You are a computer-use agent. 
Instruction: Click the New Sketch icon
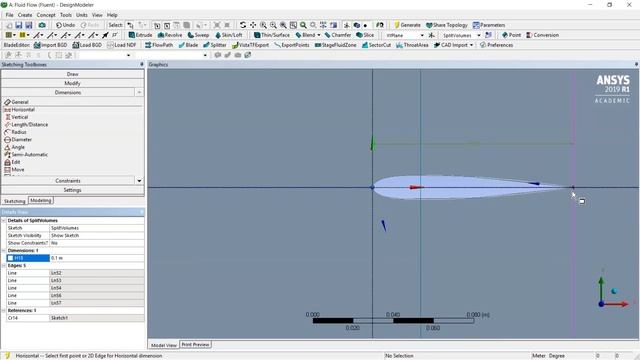tap(488, 35)
